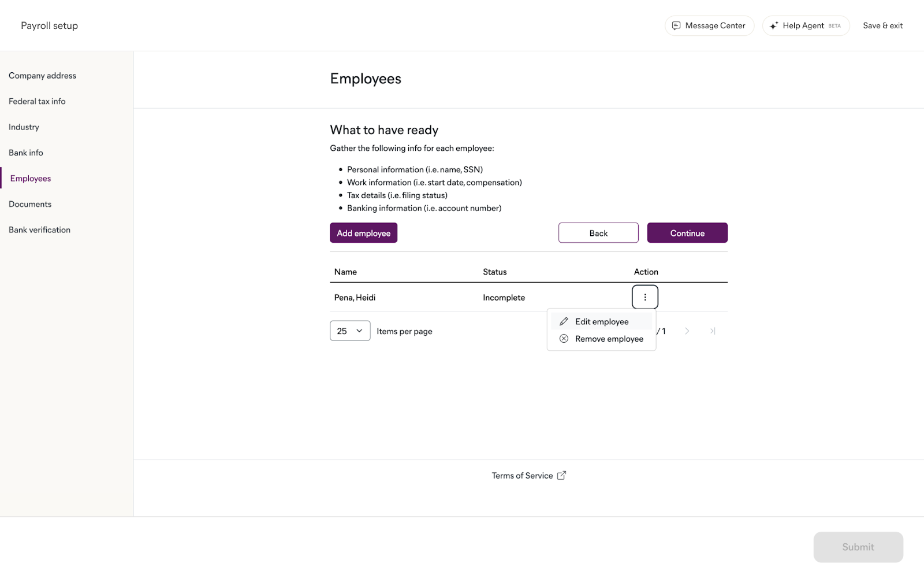Image resolution: width=924 pixels, height=578 pixels.
Task: Switch to the Bank info sidebar item
Action: 26,153
